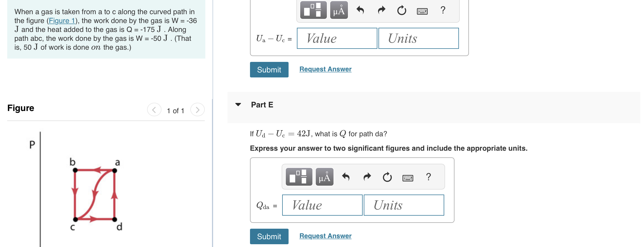This screenshot has width=644, height=247.
Task: Click the redo arrow in Part E toolbar
Action: click(x=367, y=177)
